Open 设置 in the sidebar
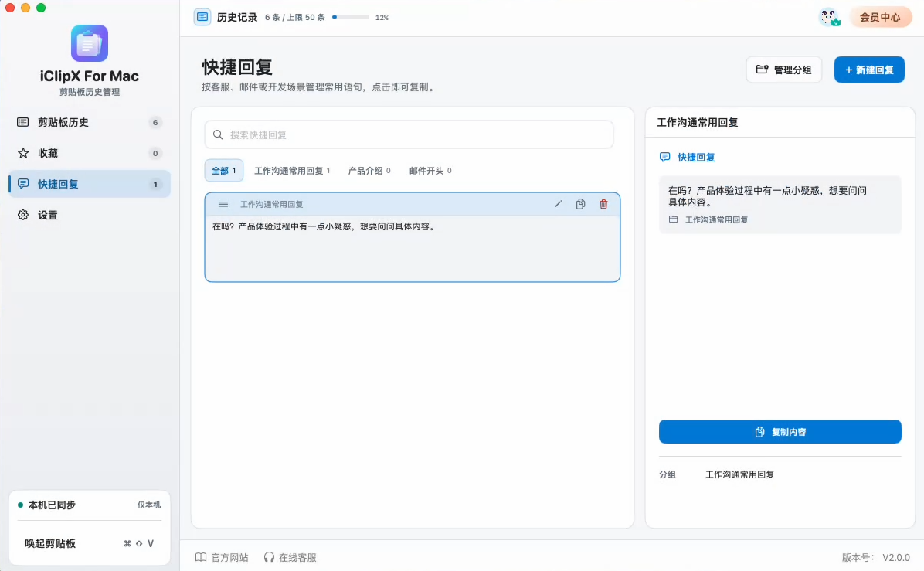Screen dimensions: 924x571 90,215
